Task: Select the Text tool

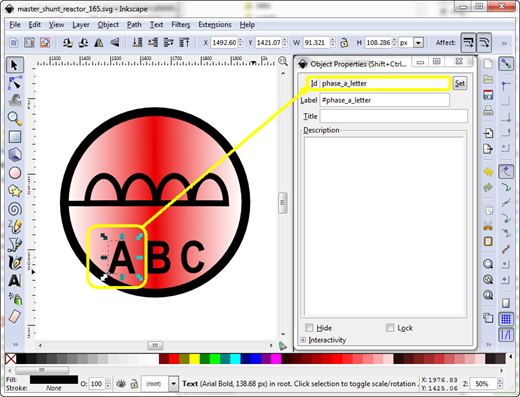Action: (14, 281)
